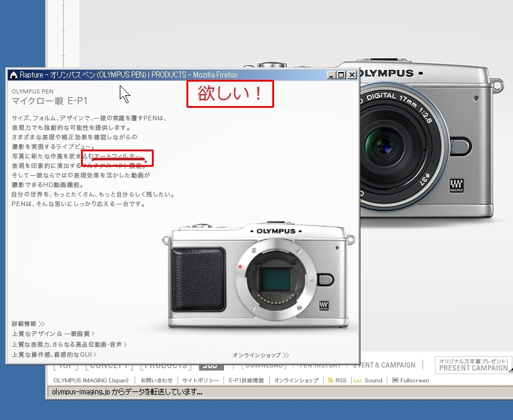Open オンラインショップ link inside Rapture window
The width and height of the screenshot is (513, 420).
pos(261,355)
